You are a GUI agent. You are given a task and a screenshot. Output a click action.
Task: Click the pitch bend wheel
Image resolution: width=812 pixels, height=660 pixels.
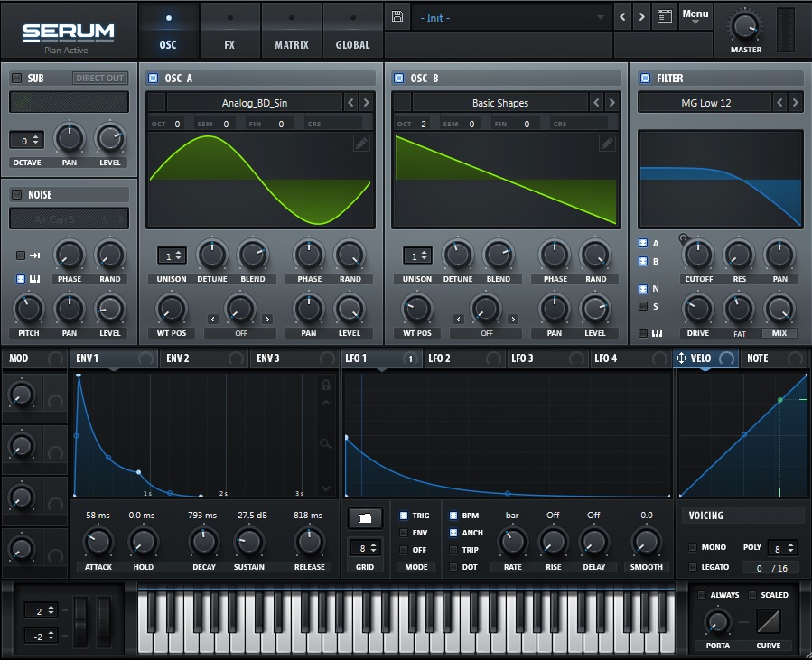80,621
